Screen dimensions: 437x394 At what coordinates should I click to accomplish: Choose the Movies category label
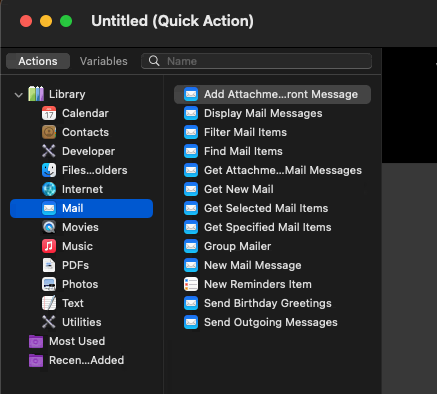coord(80,227)
